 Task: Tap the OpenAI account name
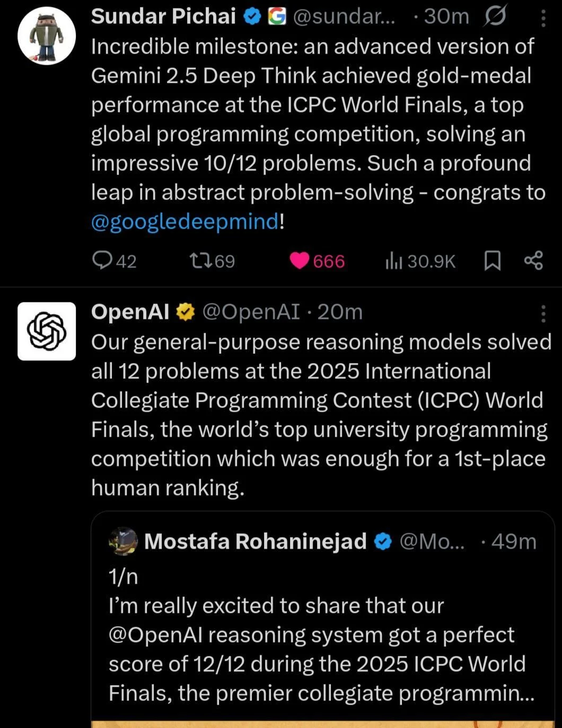click(x=130, y=312)
